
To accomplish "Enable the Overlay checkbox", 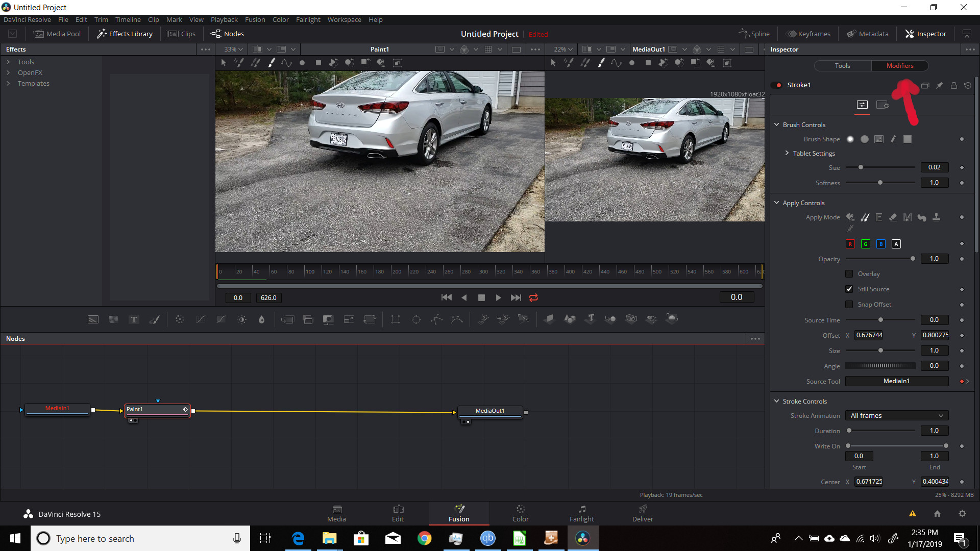I will click(849, 274).
